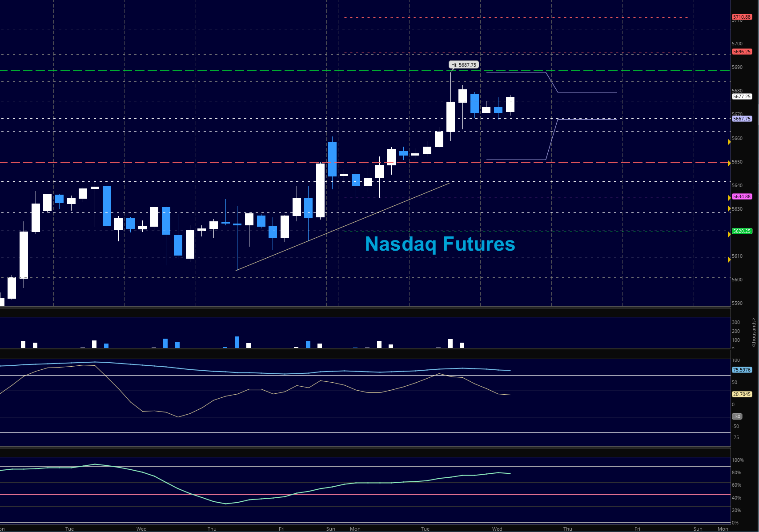Click the 100% axis tick in bottom panel
The width and height of the screenshot is (759, 532).
[x=738, y=460]
